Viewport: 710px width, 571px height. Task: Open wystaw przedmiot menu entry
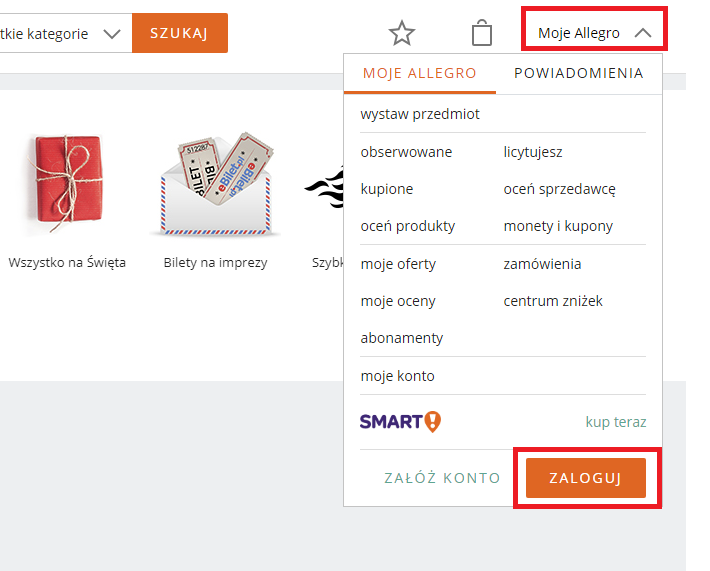pyautogui.click(x=420, y=114)
